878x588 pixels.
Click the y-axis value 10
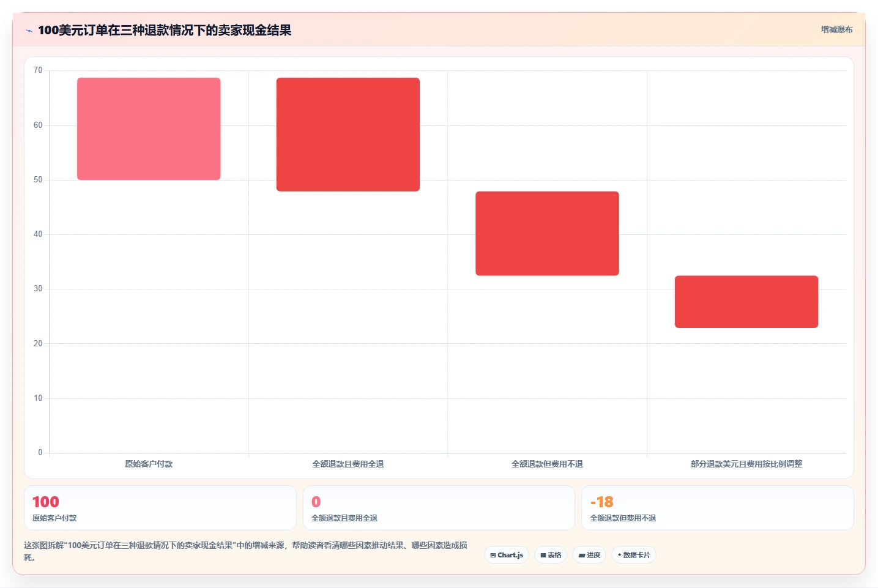(38, 398)
